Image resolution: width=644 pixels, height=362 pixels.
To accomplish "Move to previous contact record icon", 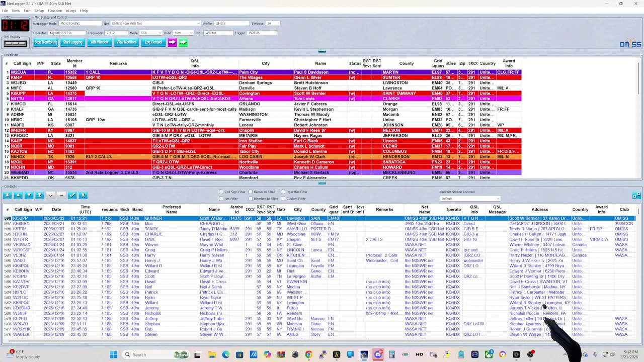I will 18,195.
